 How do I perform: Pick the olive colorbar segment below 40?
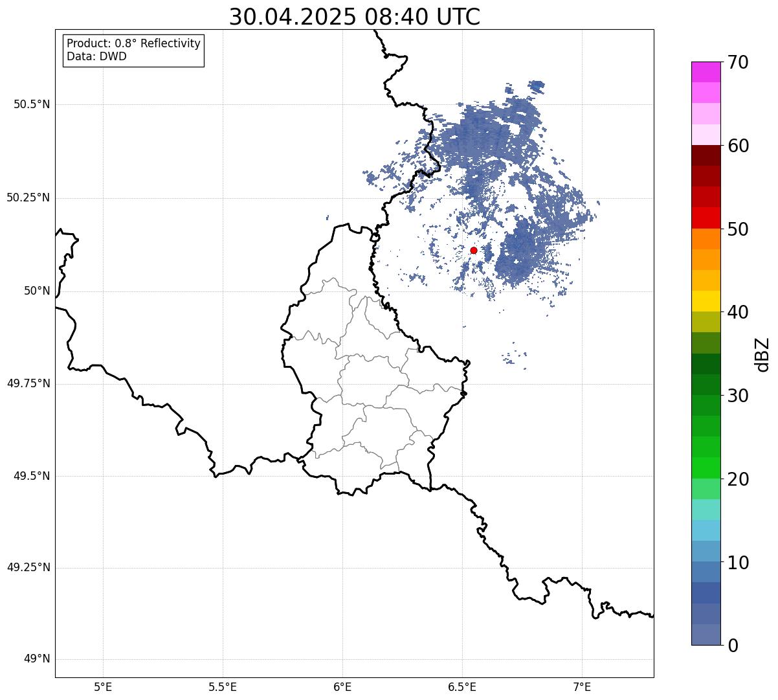pyautogui.click(x=706, y=322)
